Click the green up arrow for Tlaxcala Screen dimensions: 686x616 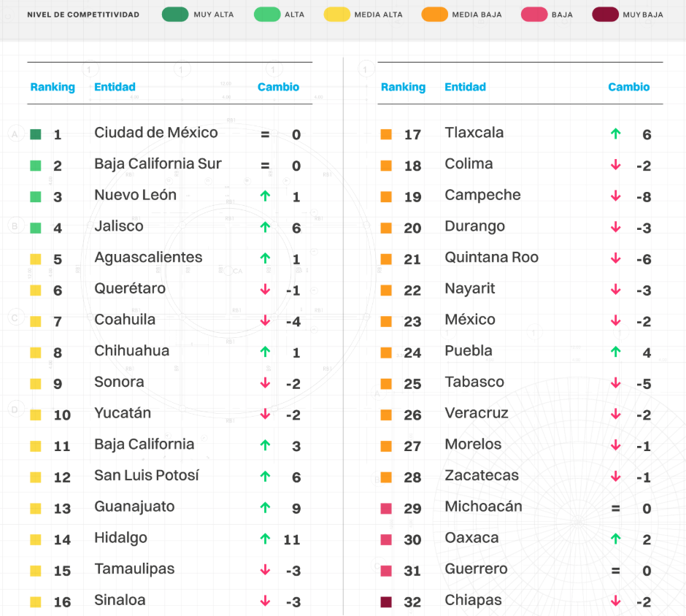tap(615, 134)
